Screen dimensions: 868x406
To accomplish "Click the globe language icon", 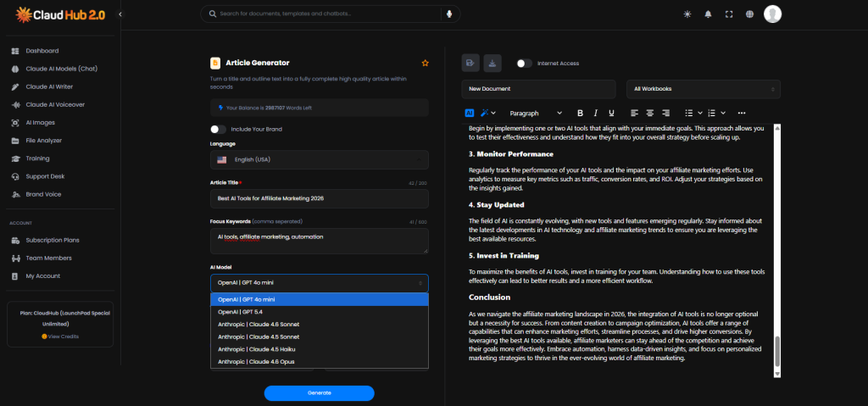I will (749, 14).
